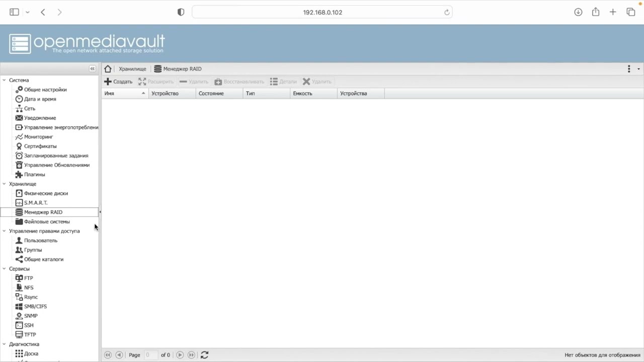The height and width of the screenshot is (362, 644).
Task: Open the vertical three-dots options menu
Action: point(629,69)
